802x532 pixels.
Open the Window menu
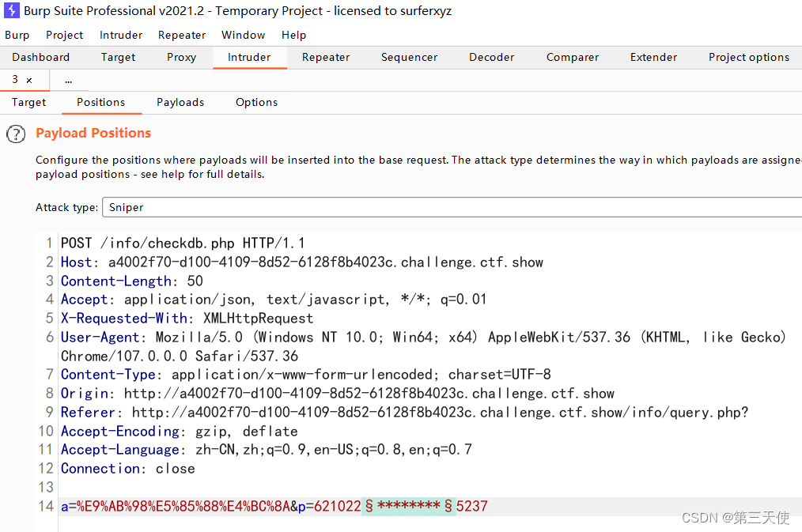243,35
